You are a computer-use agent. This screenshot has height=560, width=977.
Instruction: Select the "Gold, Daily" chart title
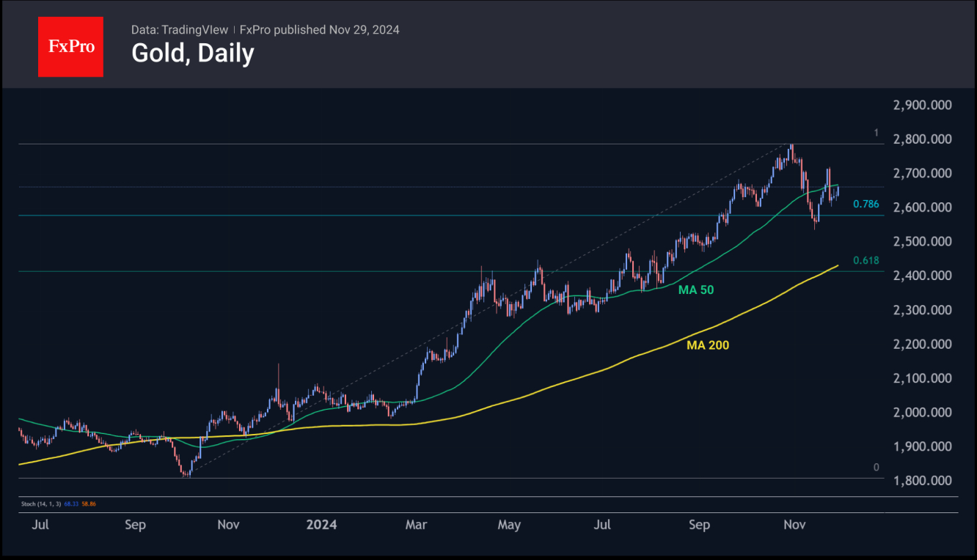pos(193,54)
